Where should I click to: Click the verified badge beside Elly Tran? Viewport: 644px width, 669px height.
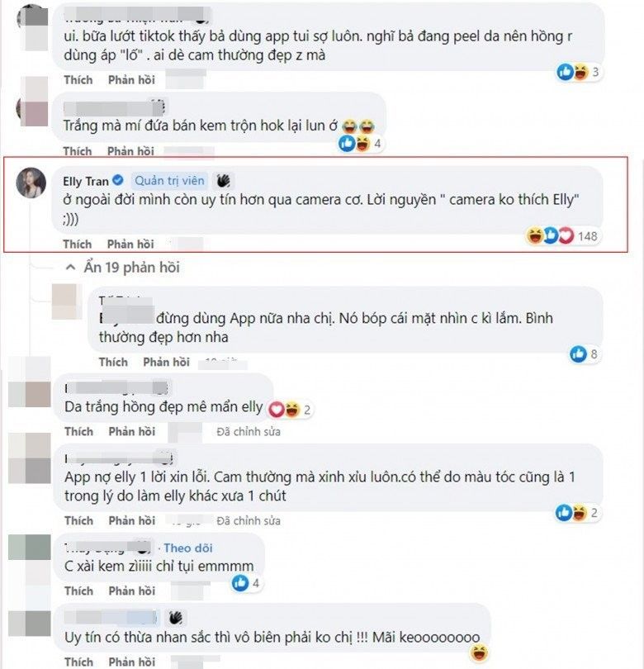point(118,181)
